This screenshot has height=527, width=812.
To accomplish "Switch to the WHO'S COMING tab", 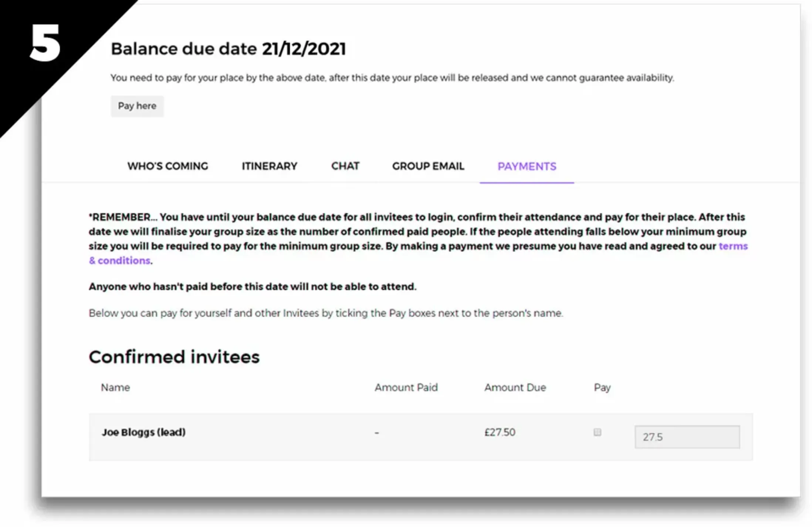I will coord(167,166).
